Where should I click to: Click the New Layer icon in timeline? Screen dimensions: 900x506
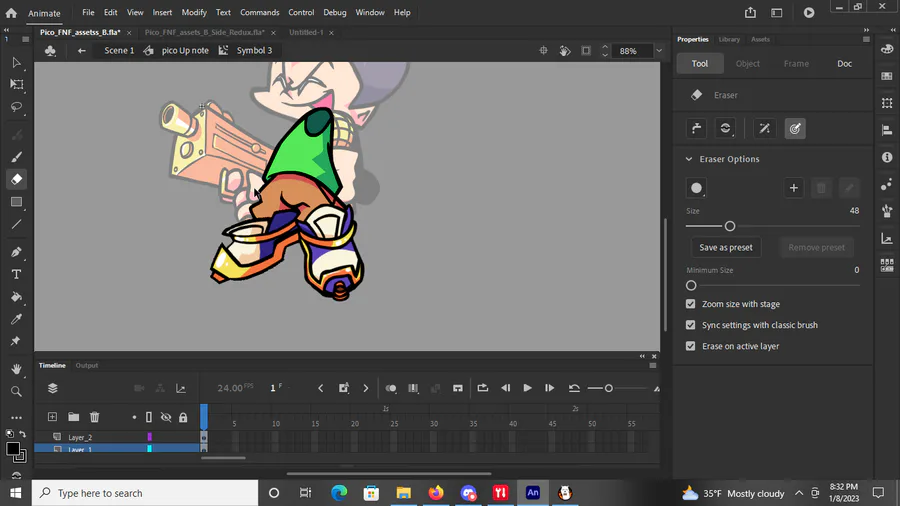point(52,417)
